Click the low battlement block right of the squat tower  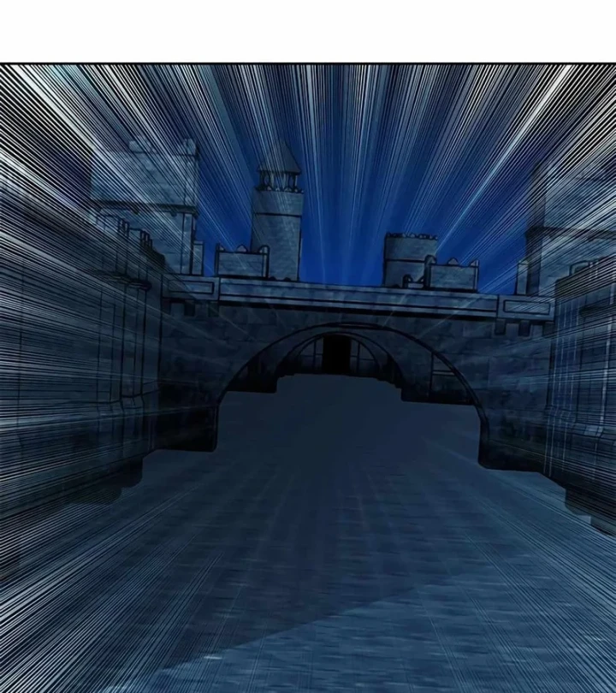point(453,275)
